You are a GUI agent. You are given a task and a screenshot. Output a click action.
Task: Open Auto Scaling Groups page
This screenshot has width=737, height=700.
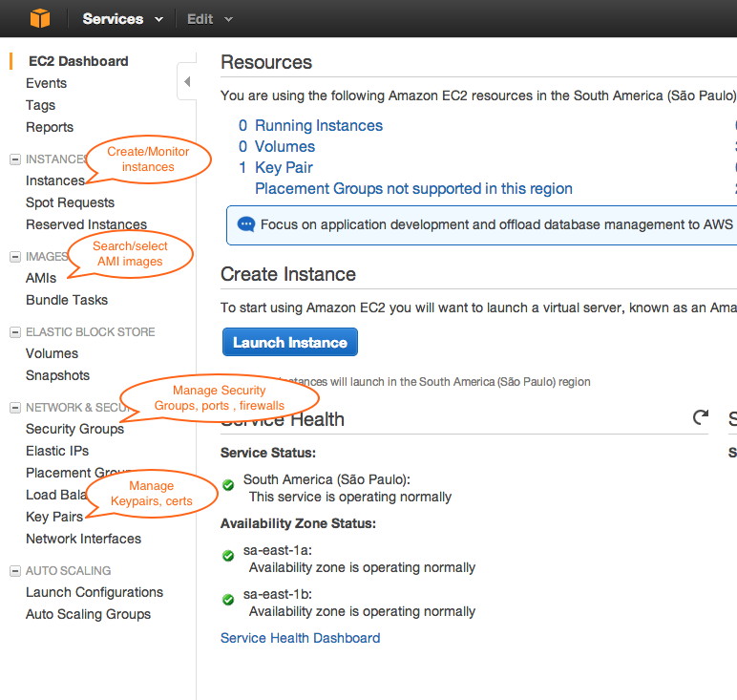pos(89,614)
